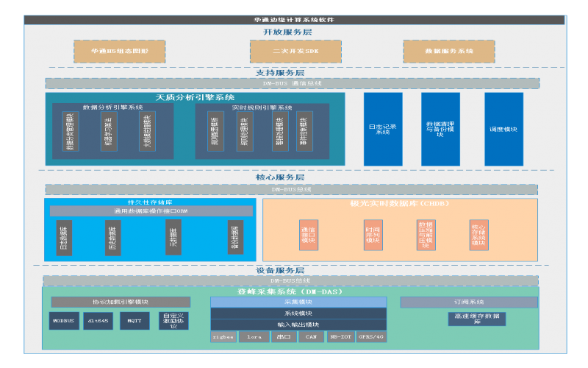Select the 时间序列模块 orange box

point(373,236)
